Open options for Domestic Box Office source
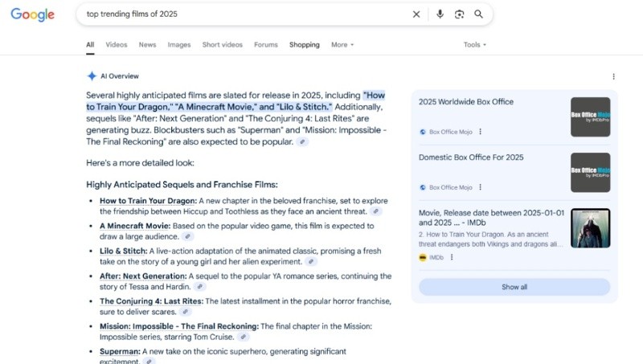Viewport: 643px width, 364px height. [x=480, y=187]
